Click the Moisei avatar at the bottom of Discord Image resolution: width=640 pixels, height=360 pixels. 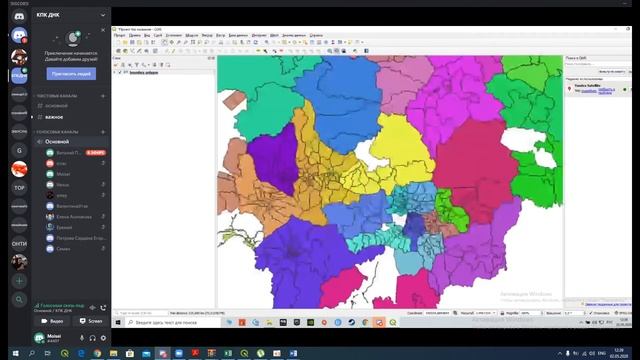coord(39,338)
